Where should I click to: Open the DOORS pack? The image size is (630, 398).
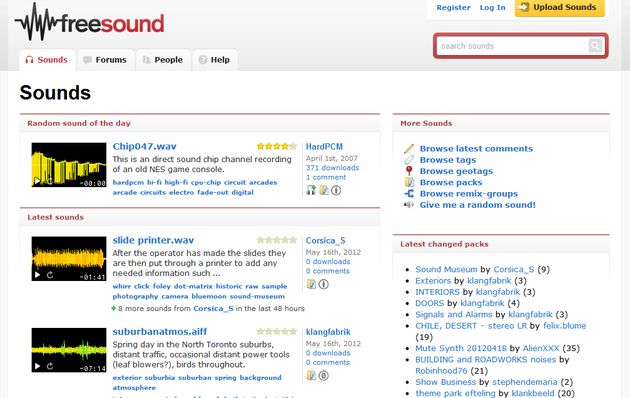(x=430, y=303)
